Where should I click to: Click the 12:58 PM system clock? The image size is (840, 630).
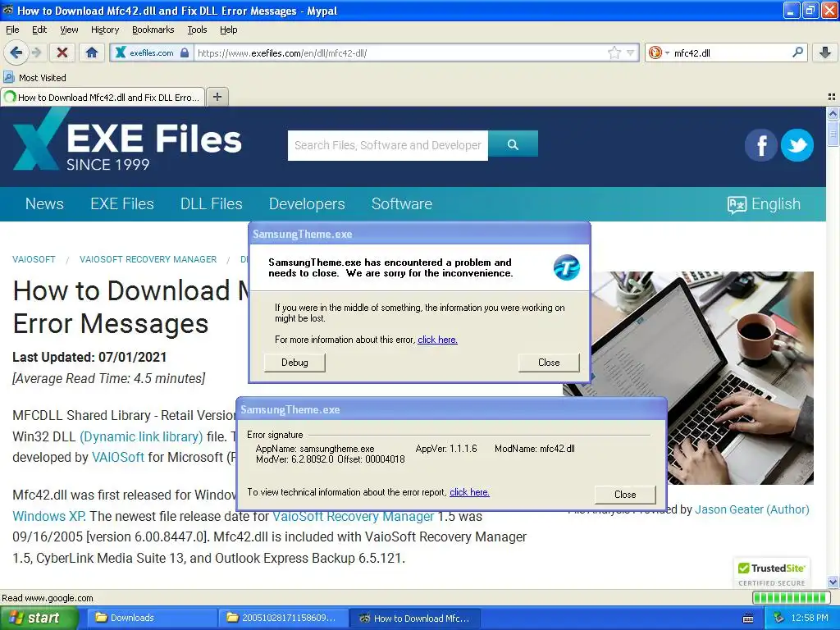810,618
